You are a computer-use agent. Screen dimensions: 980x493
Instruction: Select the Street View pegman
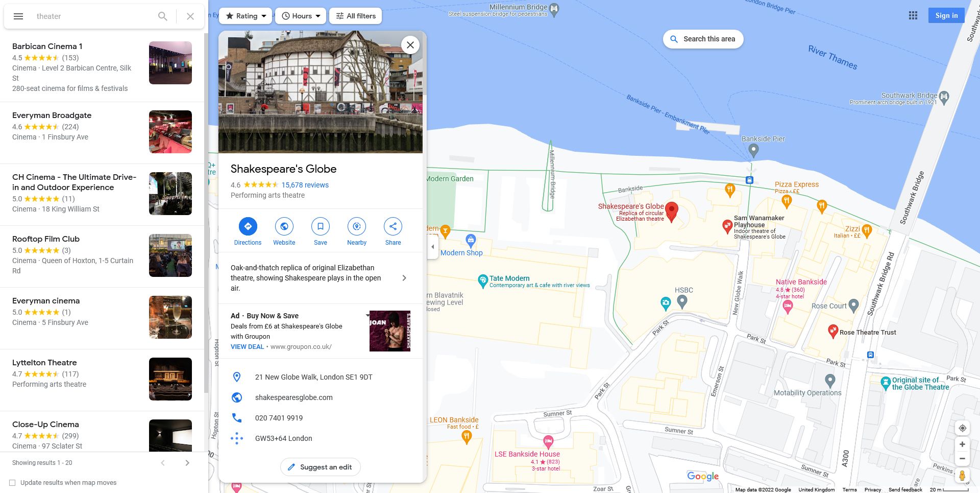click(962, 476)
